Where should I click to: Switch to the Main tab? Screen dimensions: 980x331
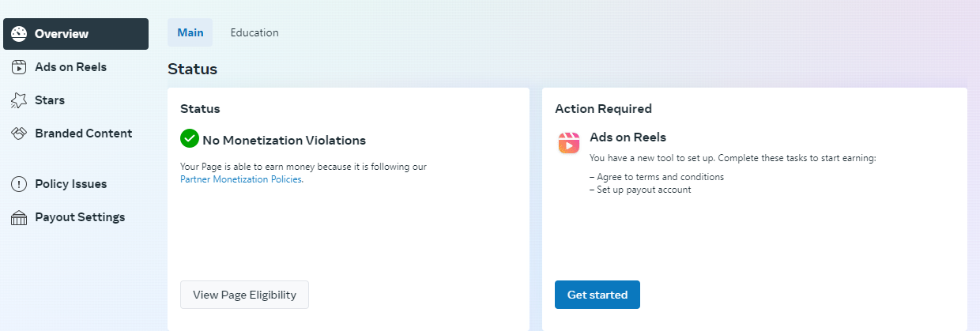pyautogui.click(x=190, y=33)
